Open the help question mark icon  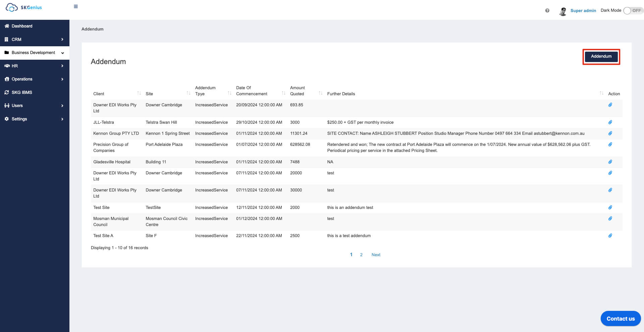pyautogui.click(x=547, y=10)
